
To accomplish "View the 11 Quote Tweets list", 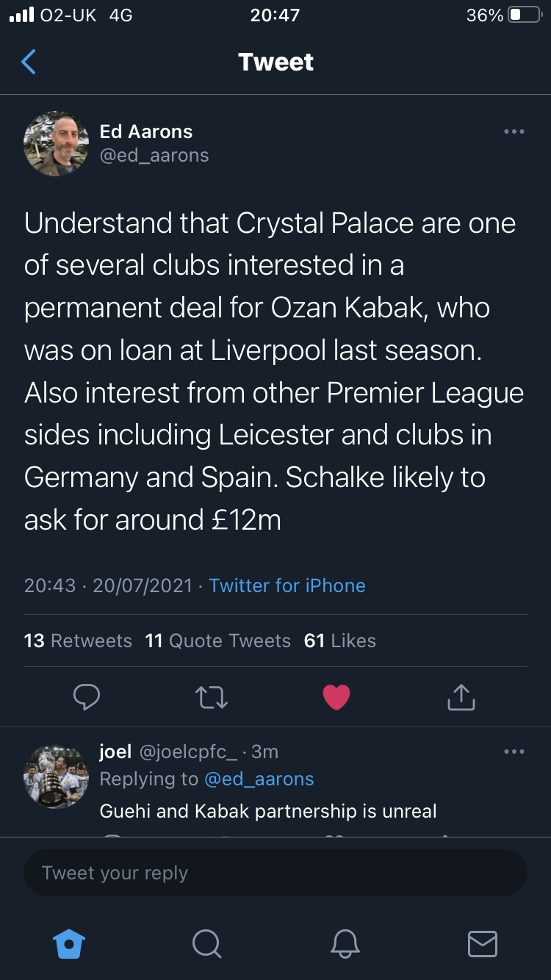I will pyautogui.click(x=218, y=641).
